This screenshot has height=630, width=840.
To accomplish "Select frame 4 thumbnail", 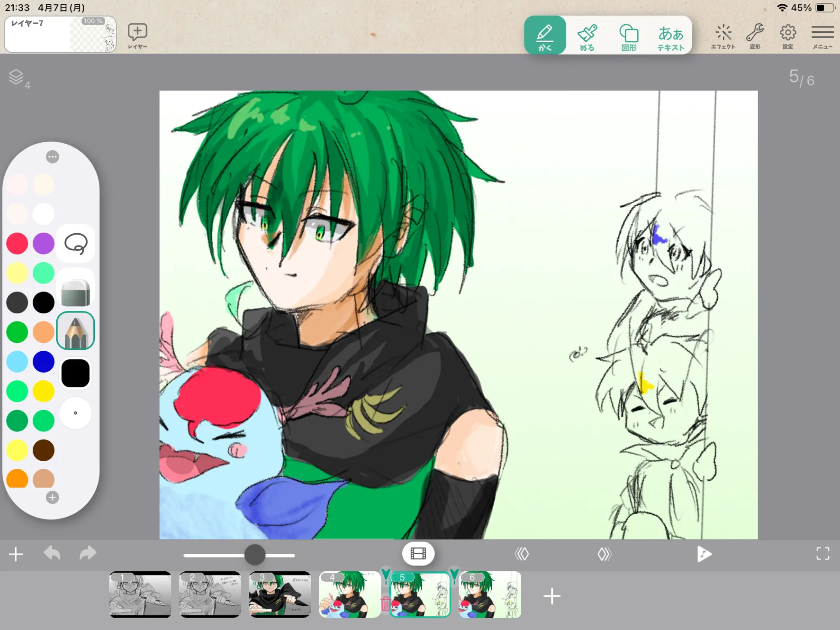I will (x=350, y=594).
